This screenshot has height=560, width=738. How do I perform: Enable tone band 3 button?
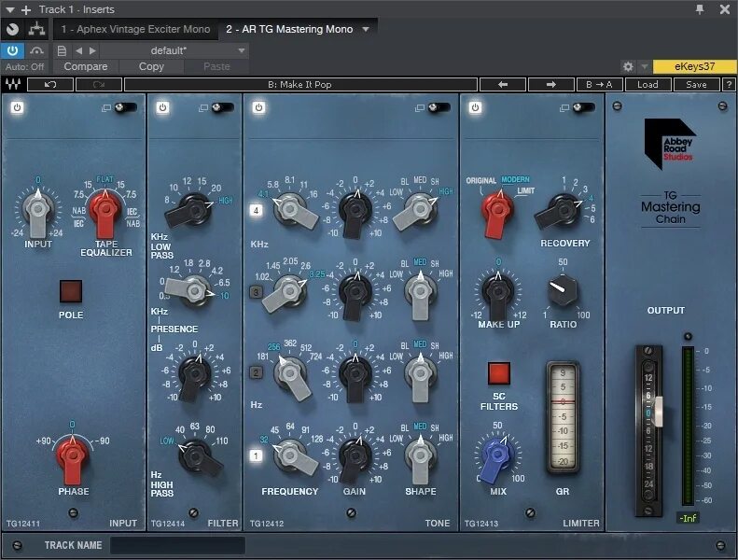(x=256, y=292)
